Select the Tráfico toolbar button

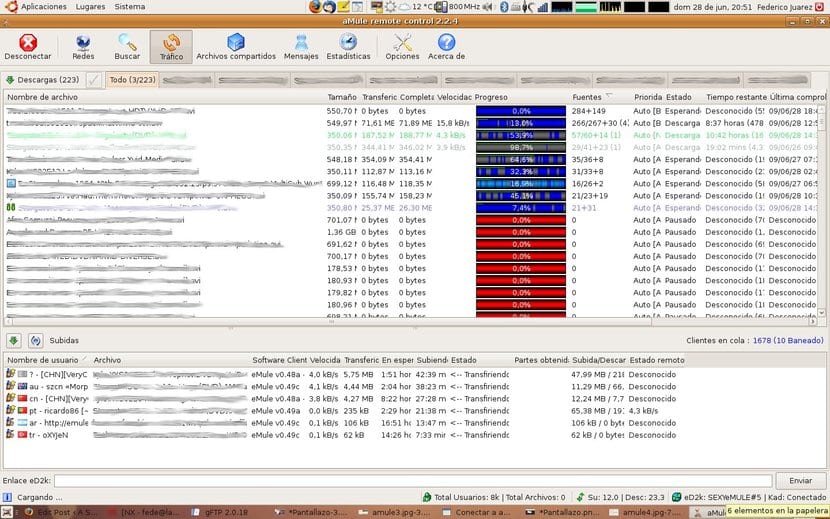point(171,47)
